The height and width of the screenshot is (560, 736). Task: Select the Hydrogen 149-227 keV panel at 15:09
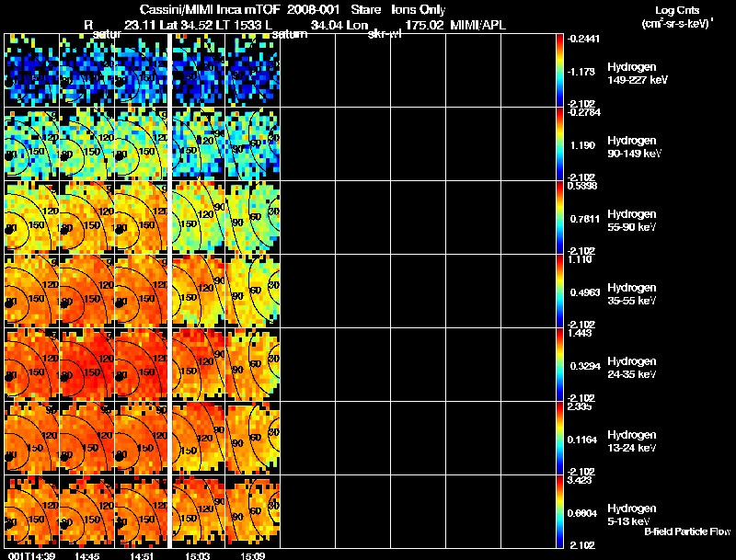pos(252,71)
